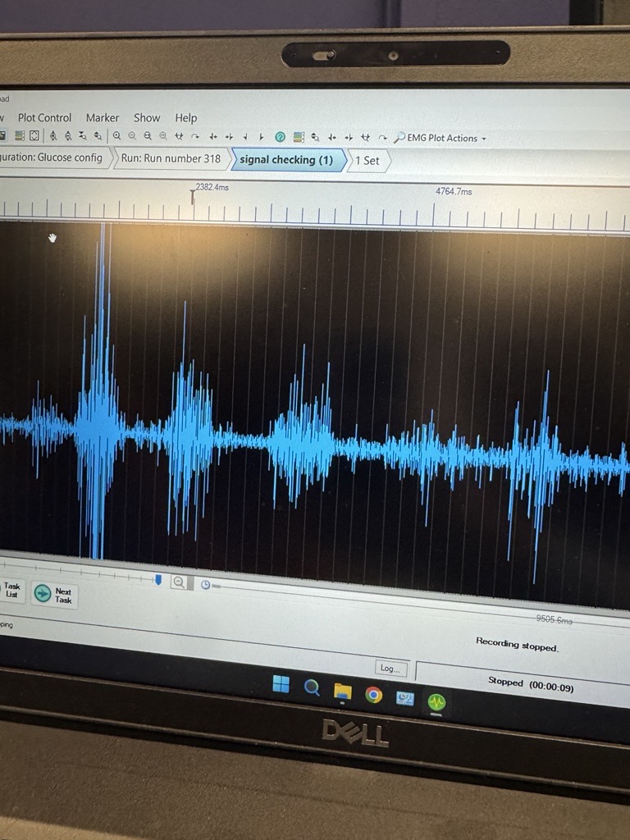
Task: Select the Run number 318 breadcrumb
Action: point(171,158)
